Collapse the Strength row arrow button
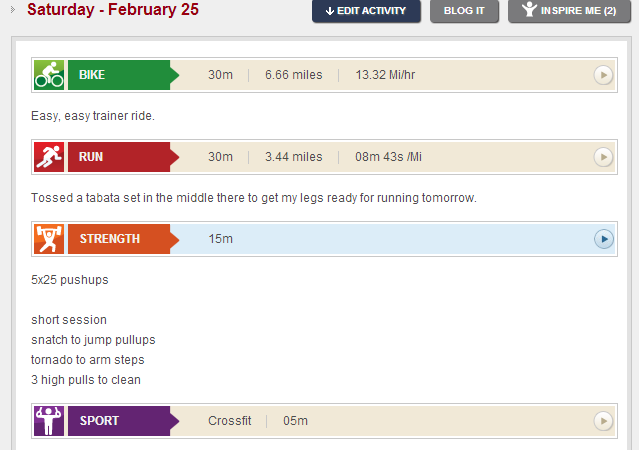The width and height of the screenshot is (639, 450). 603,239
